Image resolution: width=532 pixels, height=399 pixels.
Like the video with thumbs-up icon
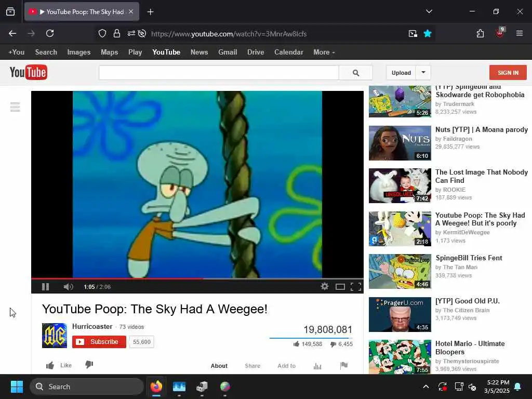[50, 365]
